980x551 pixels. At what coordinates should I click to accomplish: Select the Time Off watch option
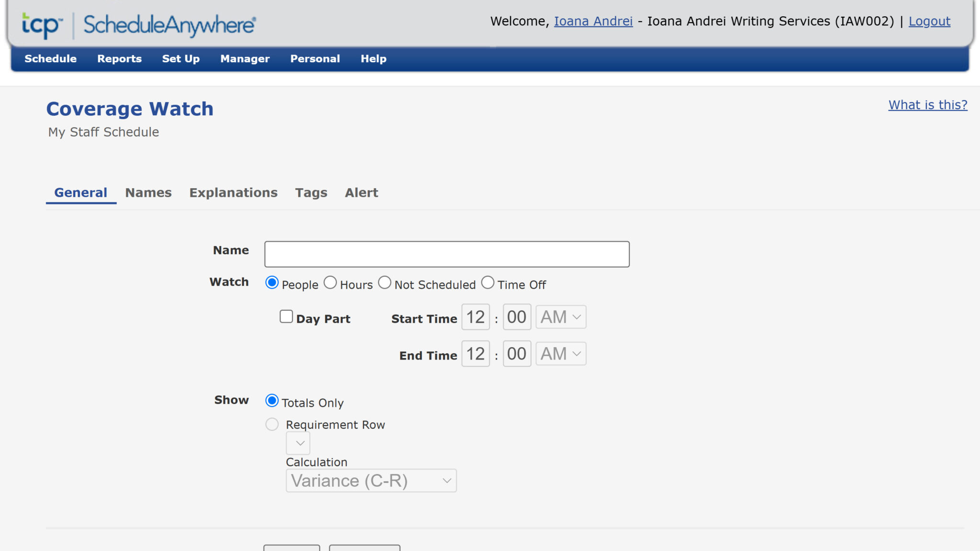(488, 282)
